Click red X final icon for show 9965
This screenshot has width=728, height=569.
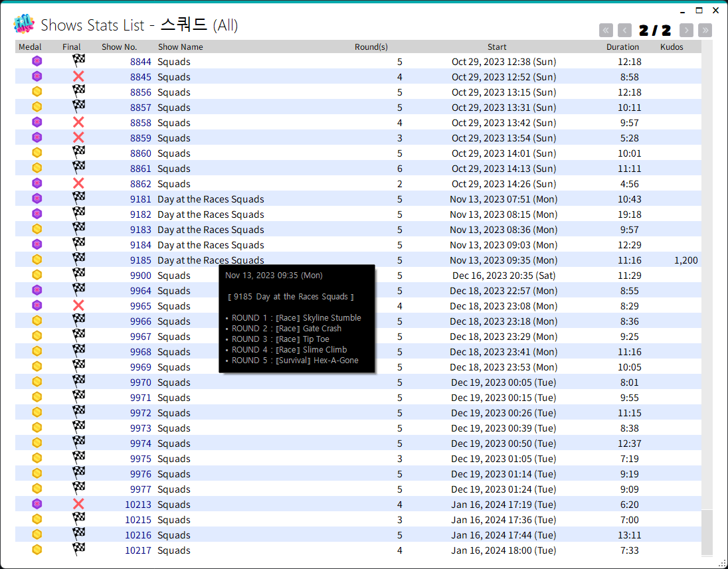click(78, 305)
